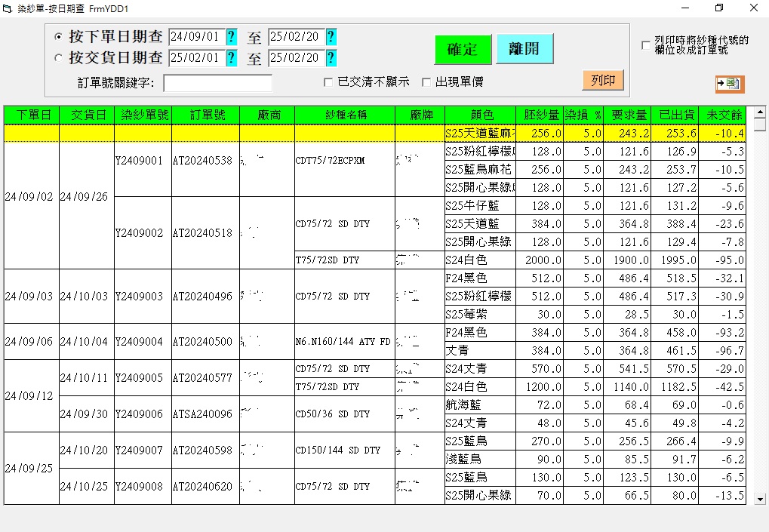Screen dimensions: 769x532
Task: Click the app icon in title bar
Action: [8, 8]
